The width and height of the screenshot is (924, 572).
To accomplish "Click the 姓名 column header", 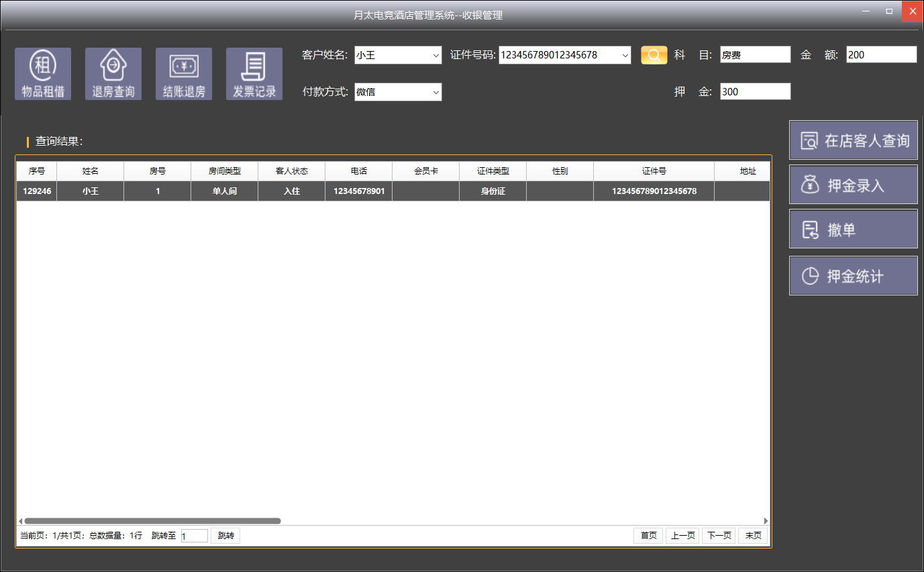I will [91, 171].
